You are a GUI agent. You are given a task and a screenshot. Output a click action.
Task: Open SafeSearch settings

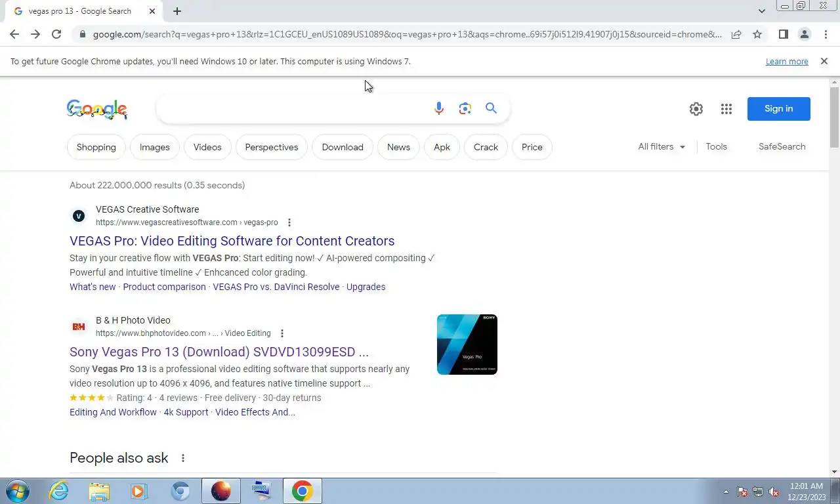tap(782, 146)
